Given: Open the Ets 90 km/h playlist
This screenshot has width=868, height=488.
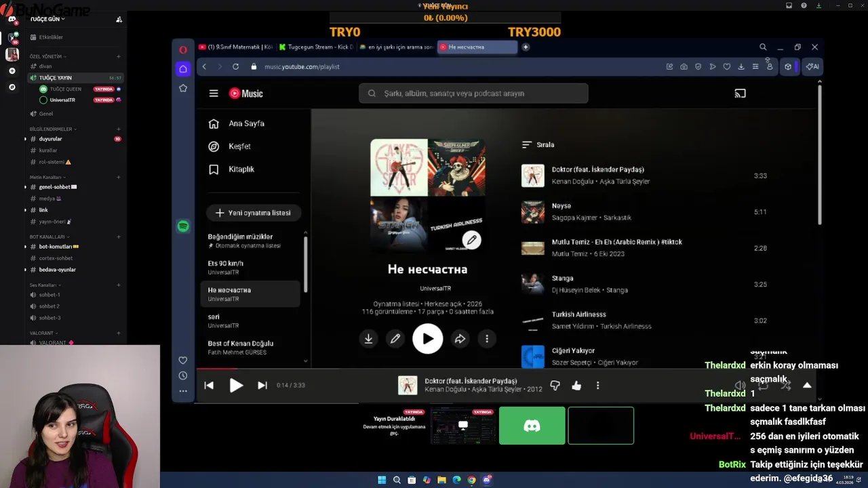Looking at the screenshot, I should pyautogui.click(x=251, y=268).
